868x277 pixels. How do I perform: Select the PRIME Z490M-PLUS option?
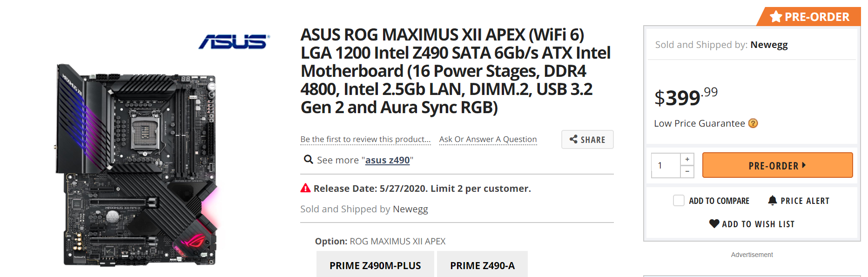point(375,265)
